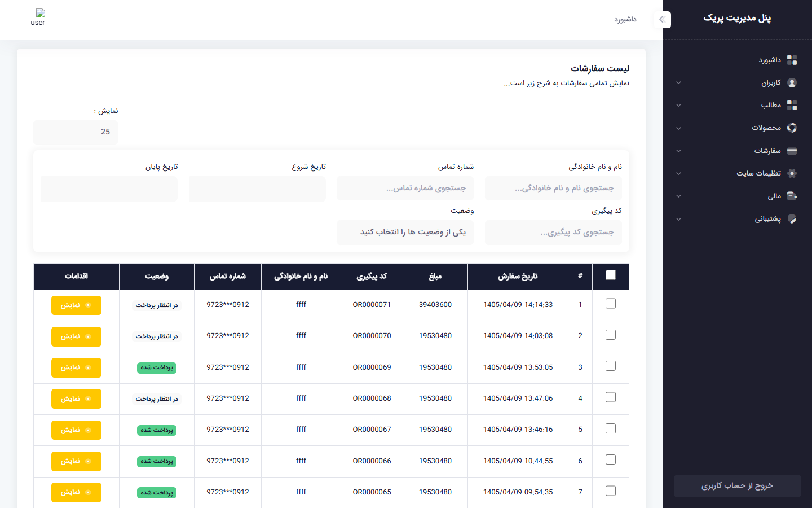Focus the کد پیگیری search field
The width and height of the screenshot is (812, 508).
(553, 232)
